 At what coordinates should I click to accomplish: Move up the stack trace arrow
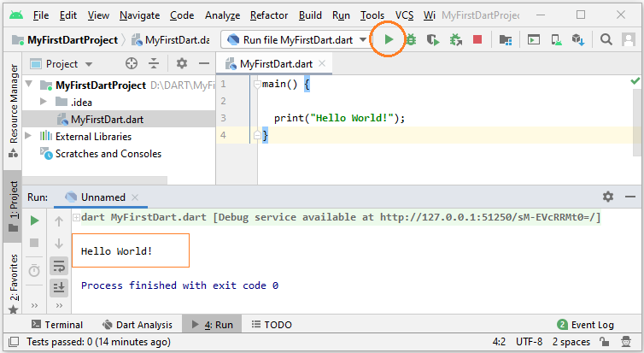point(59,221)
